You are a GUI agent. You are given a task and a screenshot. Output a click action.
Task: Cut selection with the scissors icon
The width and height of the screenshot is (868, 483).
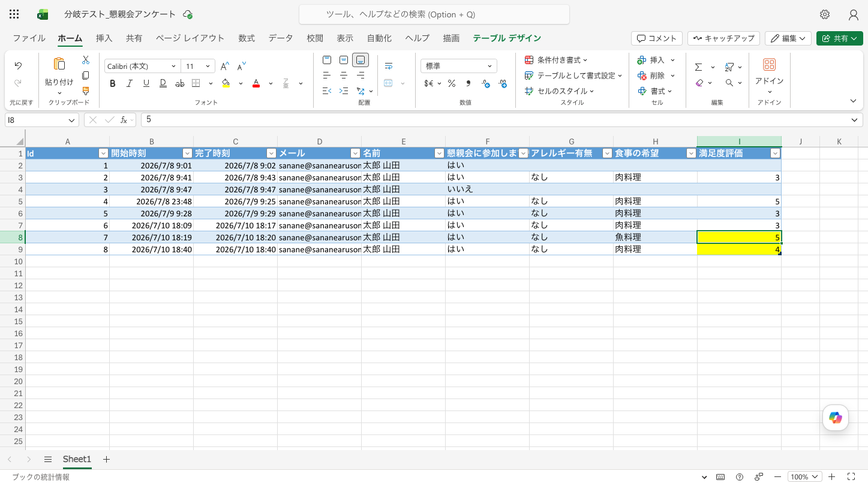tap(86, 60)
